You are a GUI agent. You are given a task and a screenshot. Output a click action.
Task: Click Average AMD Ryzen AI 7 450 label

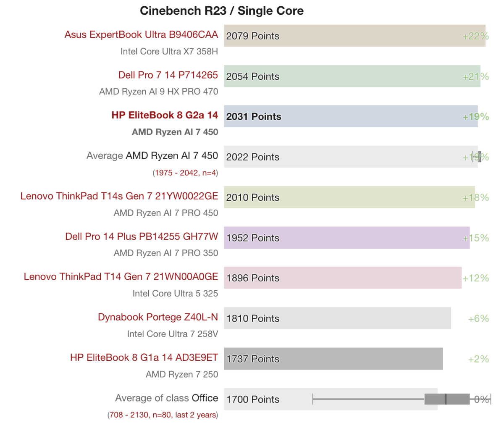pyautogui.click(x=152, y=156)
